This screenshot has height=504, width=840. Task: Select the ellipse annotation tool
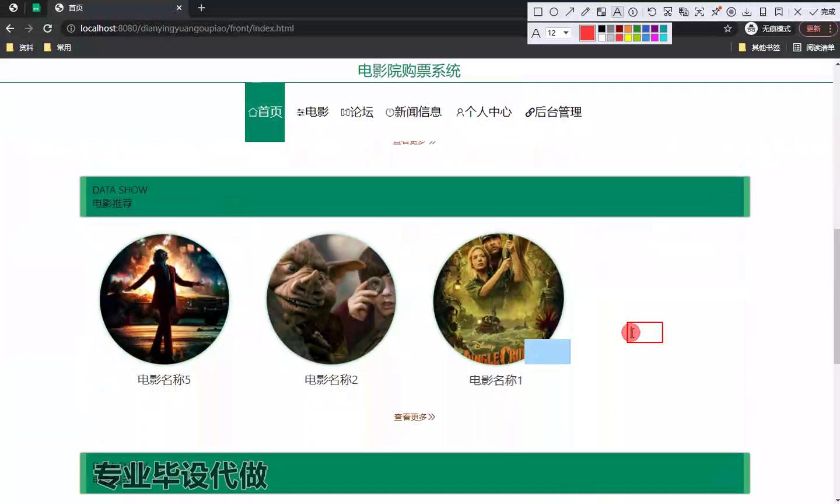554,12
